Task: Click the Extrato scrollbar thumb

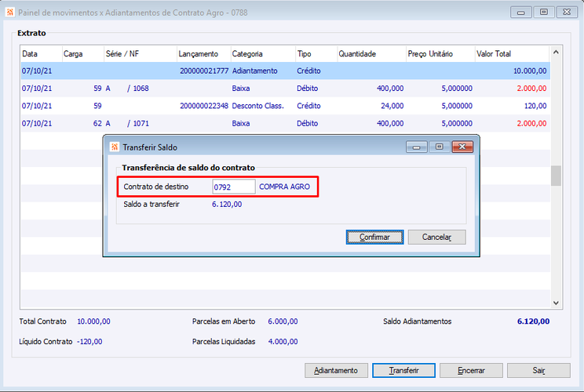Action: (556, 176)
